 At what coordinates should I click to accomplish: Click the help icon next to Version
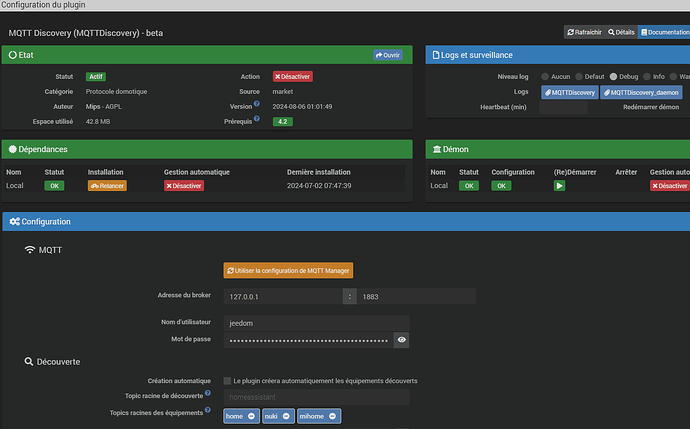[x=257, y=104]
